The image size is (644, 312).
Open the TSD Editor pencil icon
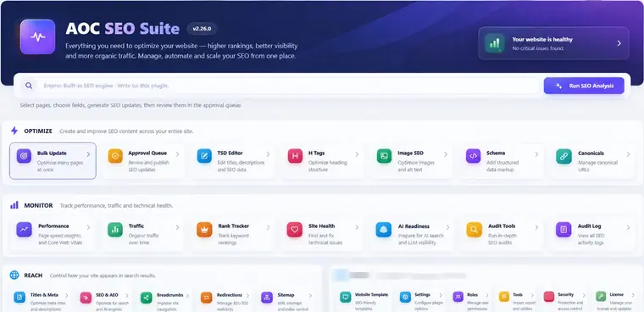[204, 156]
